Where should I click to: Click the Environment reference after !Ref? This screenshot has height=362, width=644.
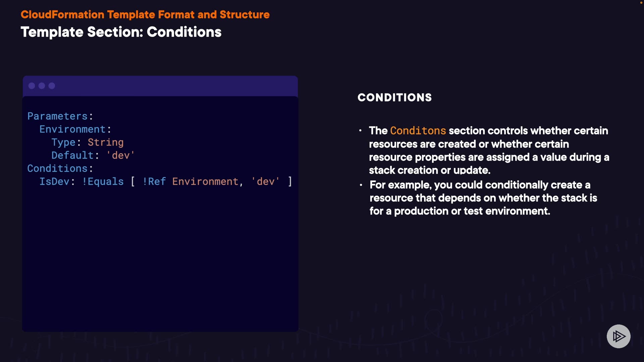tap(205, 182)
